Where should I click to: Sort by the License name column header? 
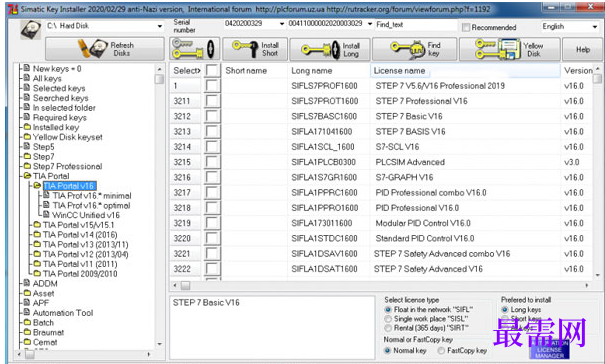click(465, 71)
